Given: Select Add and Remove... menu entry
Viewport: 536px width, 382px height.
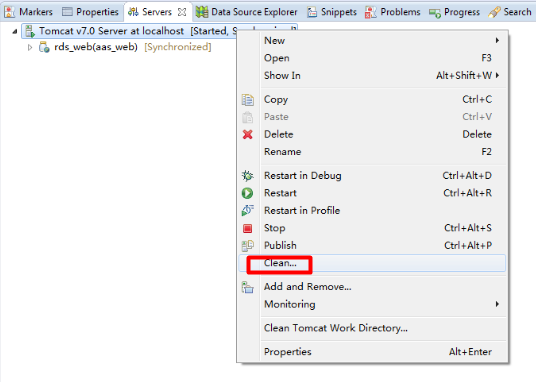Looking at the screenshot, I should (x=372, y=287).
